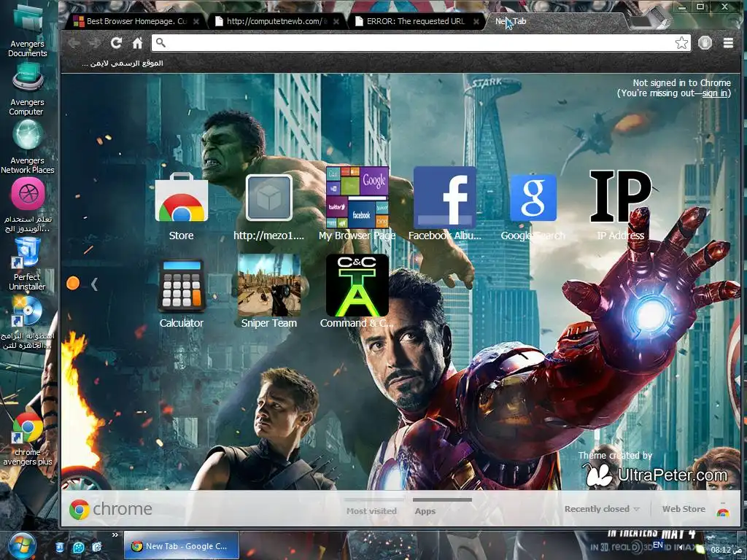747x560 pixels.
Task: Close the computetnewb.com tab
Action: (336, 21)
